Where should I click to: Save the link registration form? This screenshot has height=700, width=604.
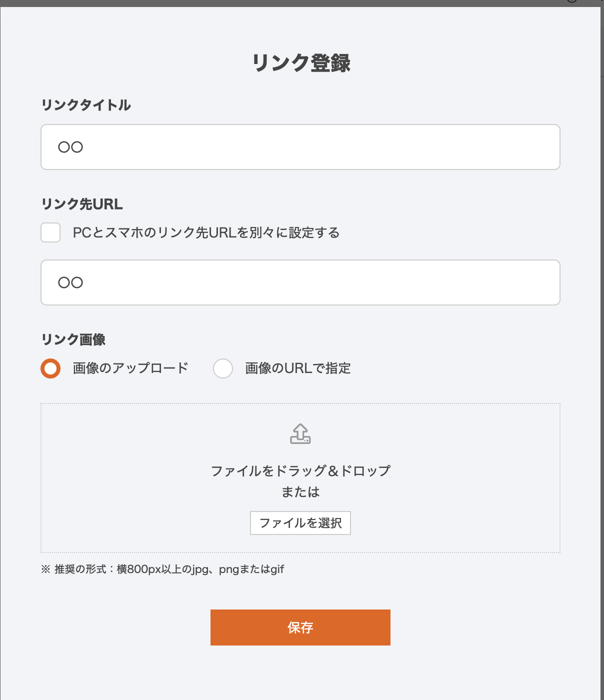pos(300,627)
